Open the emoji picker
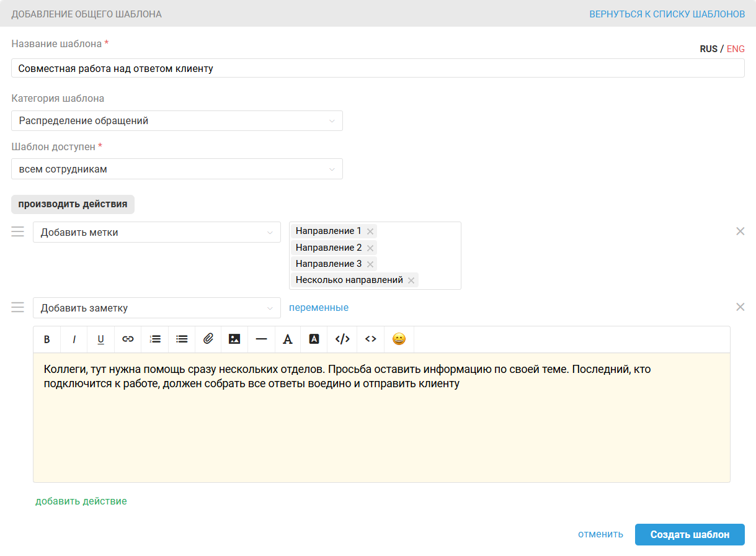The height and width of the screenshot is (556, 756). 399,339
